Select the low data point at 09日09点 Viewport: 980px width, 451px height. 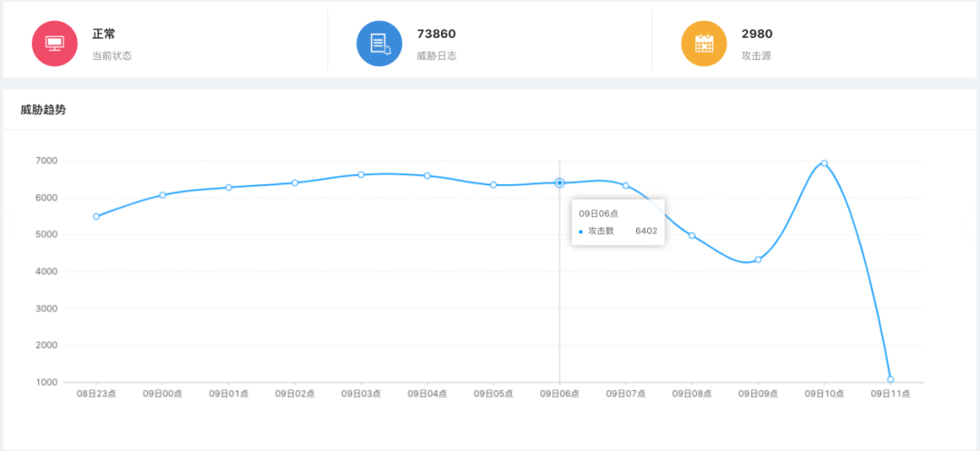coord(758,260)
